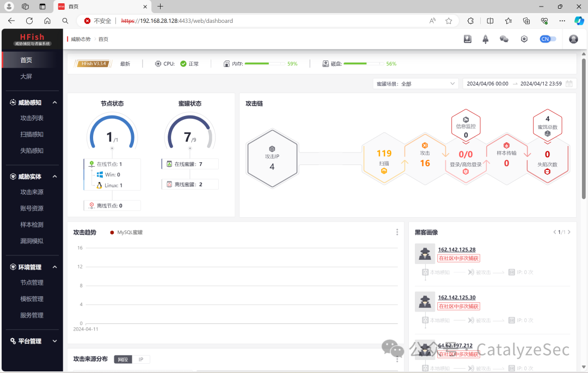Open the 蜜罐场景 dropdown
The height and width of the screenshot is (373, 588).
click(x=416, y=84)
